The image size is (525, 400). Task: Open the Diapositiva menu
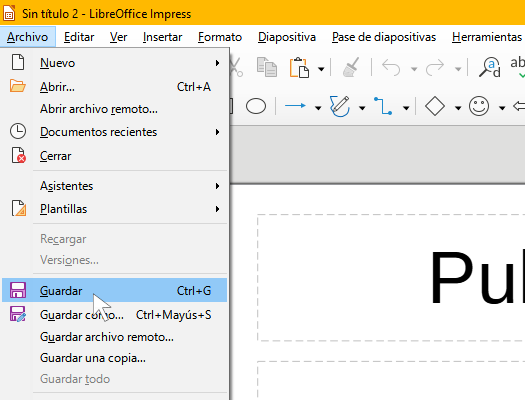(287, 37)
